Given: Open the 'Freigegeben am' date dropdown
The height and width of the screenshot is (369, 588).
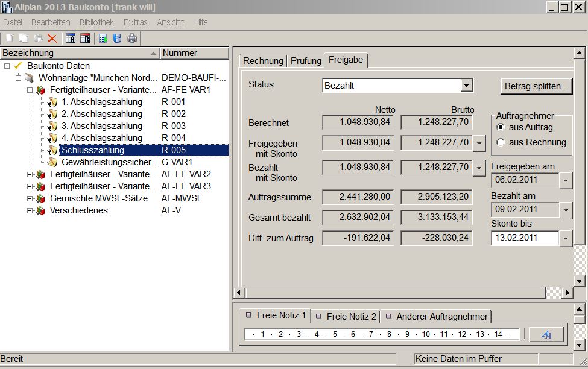Looking at the screenshot, I should coord(566,180).
